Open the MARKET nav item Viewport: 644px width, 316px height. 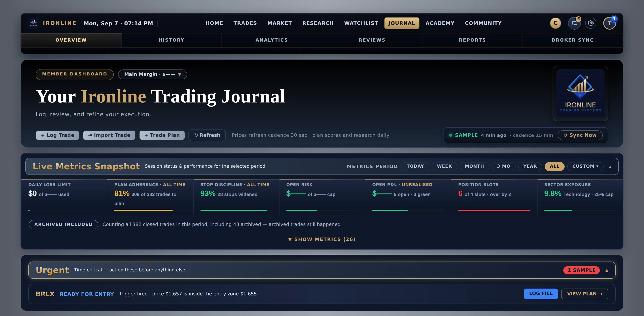tap(279, 23)
